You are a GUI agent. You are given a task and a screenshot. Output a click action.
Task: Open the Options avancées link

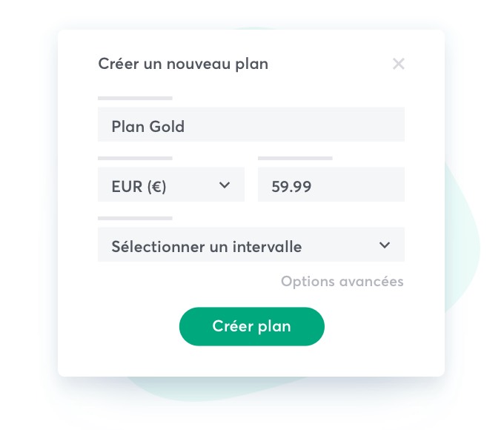342,282
